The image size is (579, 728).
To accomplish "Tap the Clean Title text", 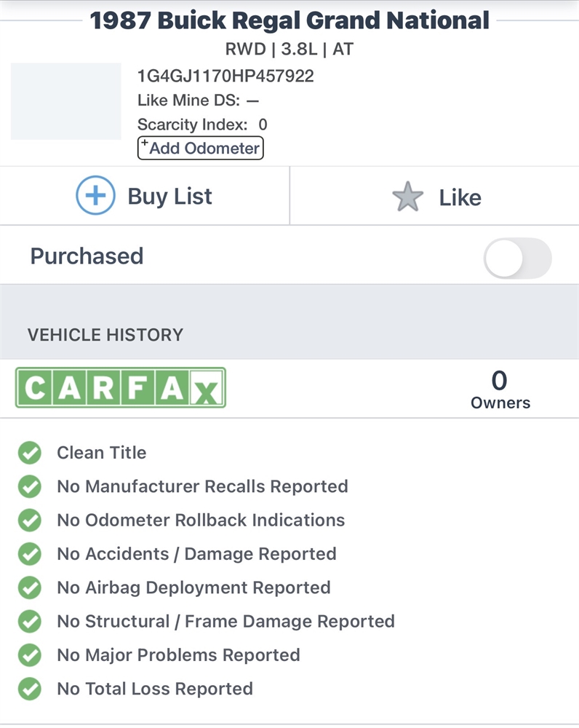I will click(102, 453).
